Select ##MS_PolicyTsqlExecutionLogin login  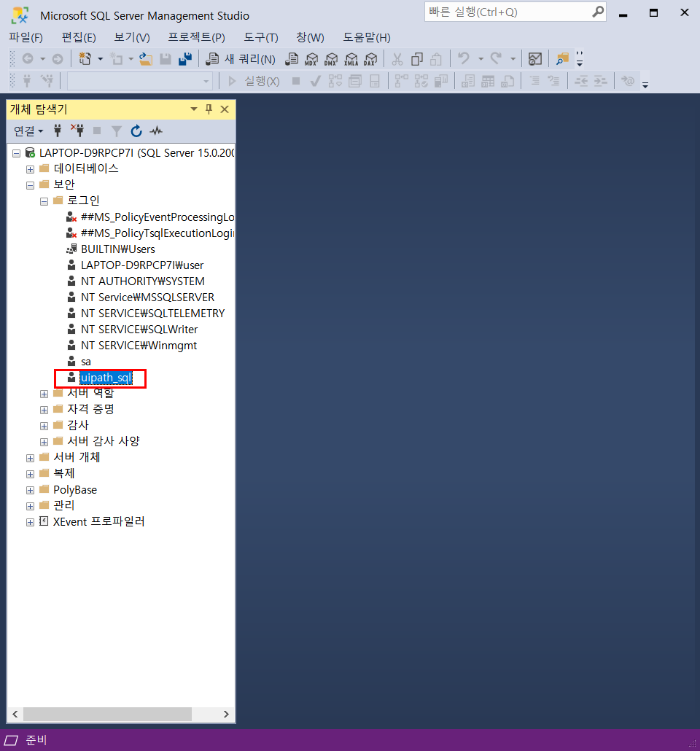(157, 233)
